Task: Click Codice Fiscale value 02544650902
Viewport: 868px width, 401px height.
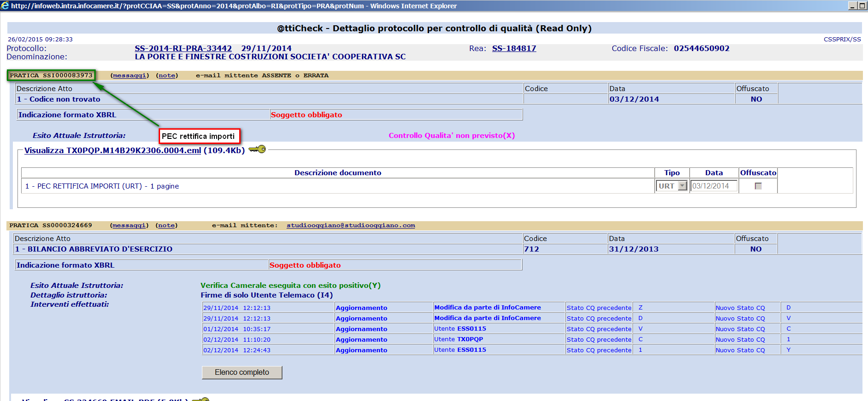Action: (701, 48)
